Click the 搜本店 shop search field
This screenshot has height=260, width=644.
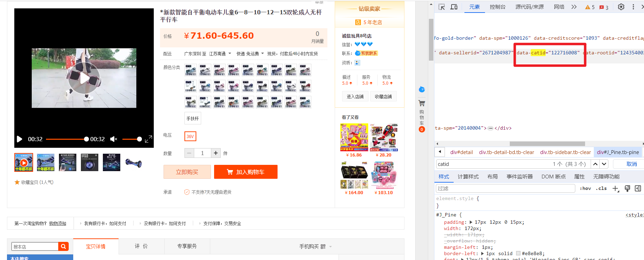[x=35, y=246]
